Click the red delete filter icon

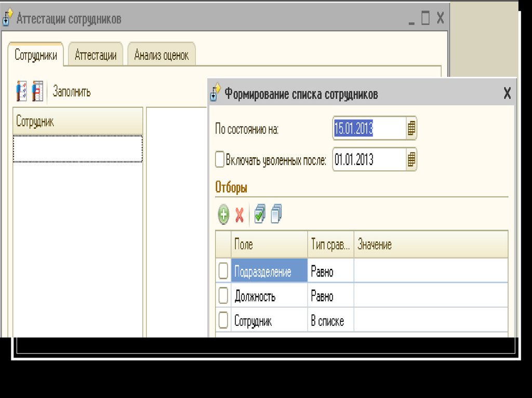[x=240, y=214]
